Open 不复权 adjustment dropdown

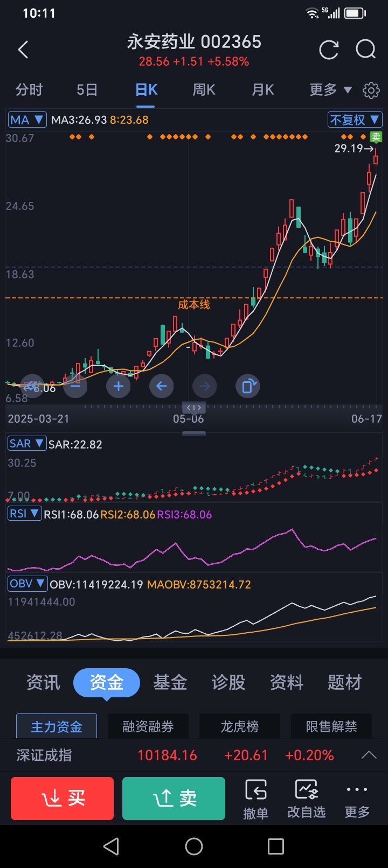pos(355,120)
